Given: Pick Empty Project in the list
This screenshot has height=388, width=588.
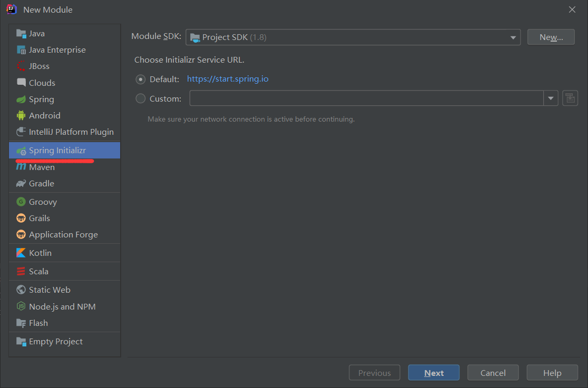Looking at the screenshot, I should click(x=55, y=341).
